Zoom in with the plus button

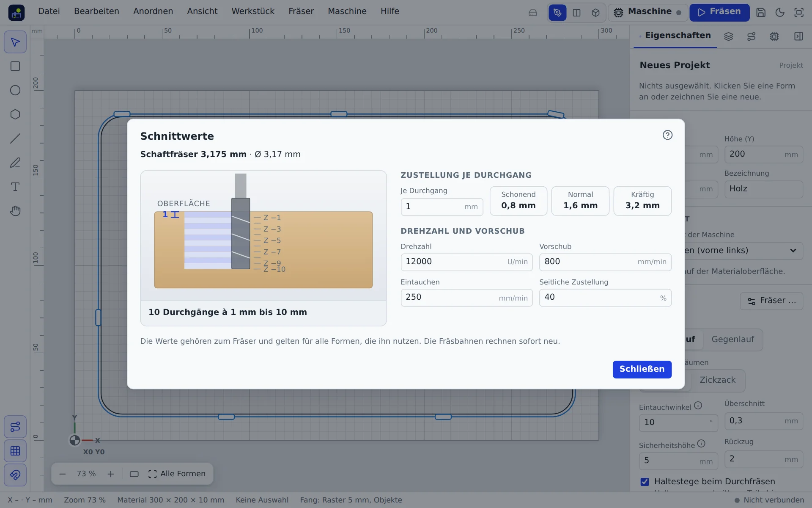point(111,474)
